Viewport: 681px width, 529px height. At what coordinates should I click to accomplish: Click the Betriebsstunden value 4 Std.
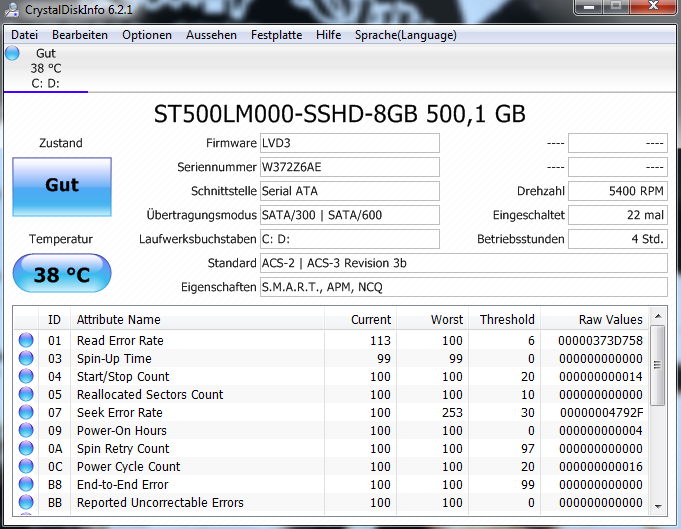[x=618, y=239]
